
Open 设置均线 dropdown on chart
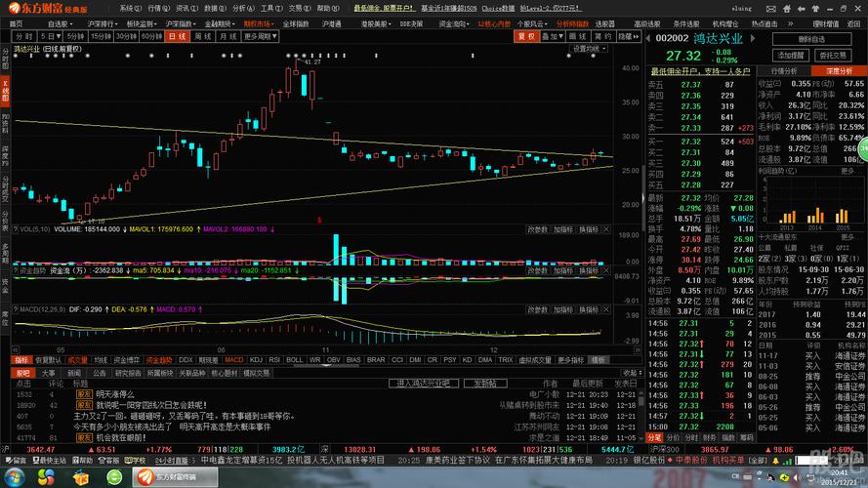[589, 49]
